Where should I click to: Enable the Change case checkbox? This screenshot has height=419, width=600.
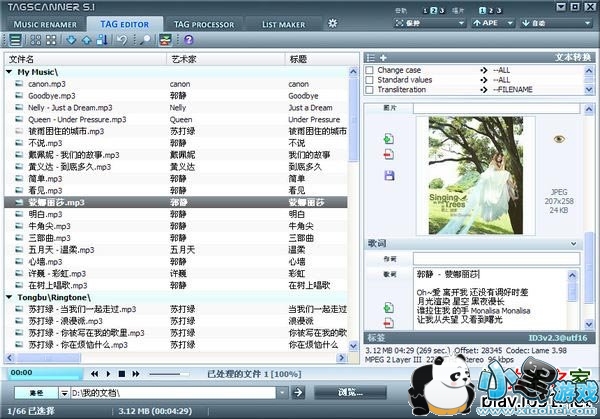(370, 70)
